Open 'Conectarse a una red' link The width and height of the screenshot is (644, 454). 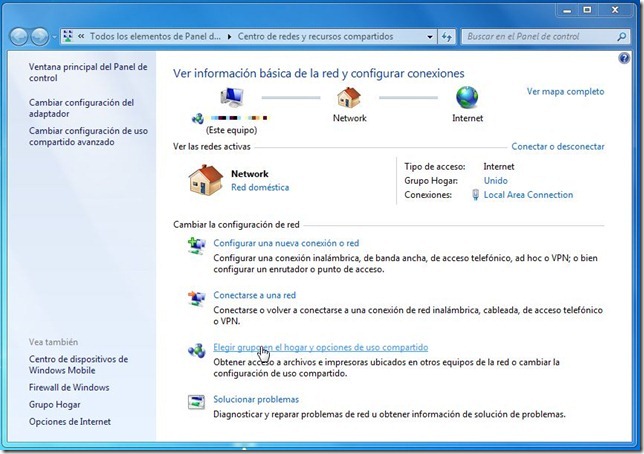click(x=254, y=295)
